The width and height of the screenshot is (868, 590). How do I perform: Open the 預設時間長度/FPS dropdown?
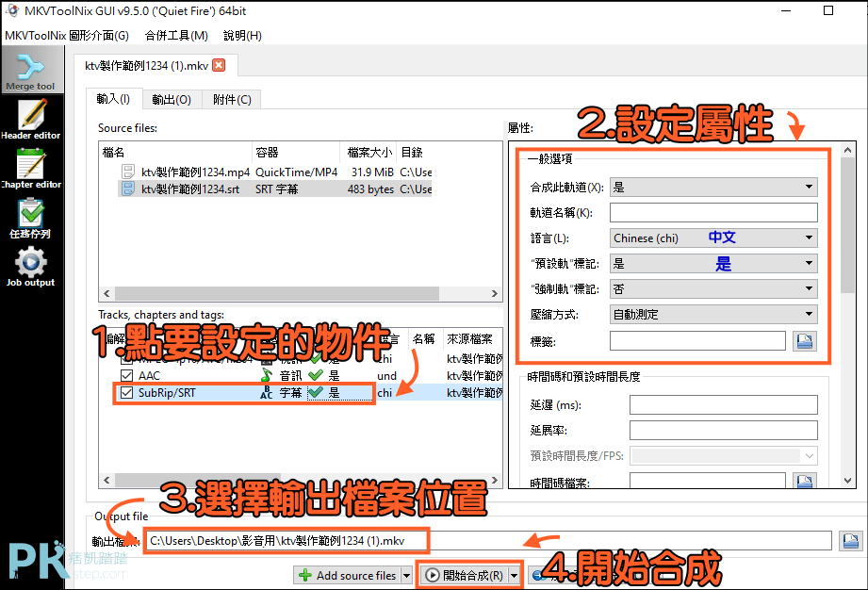724,455
